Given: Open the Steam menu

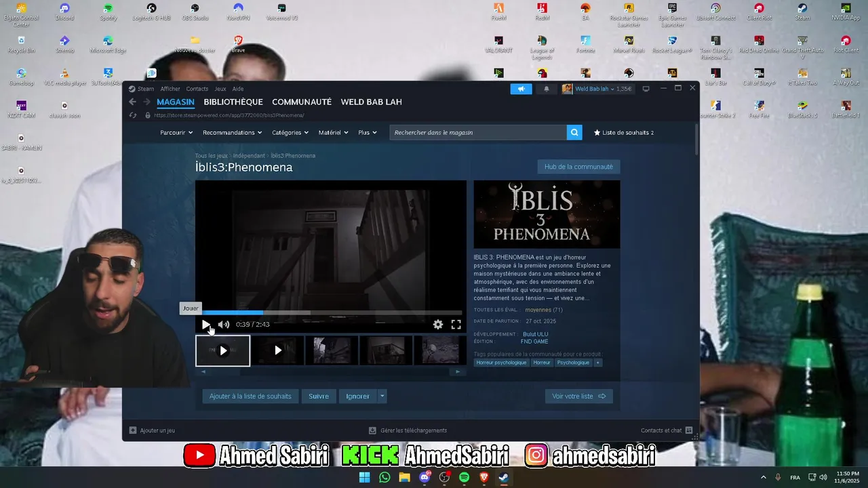Looking at the screenshot, I should (142, 89).
